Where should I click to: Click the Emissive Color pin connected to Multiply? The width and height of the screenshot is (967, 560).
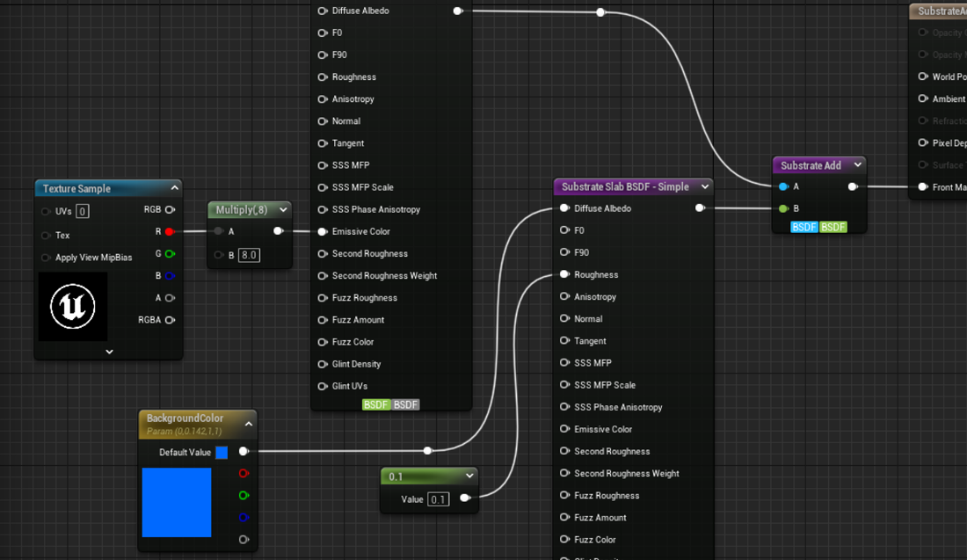click(322, 232)
